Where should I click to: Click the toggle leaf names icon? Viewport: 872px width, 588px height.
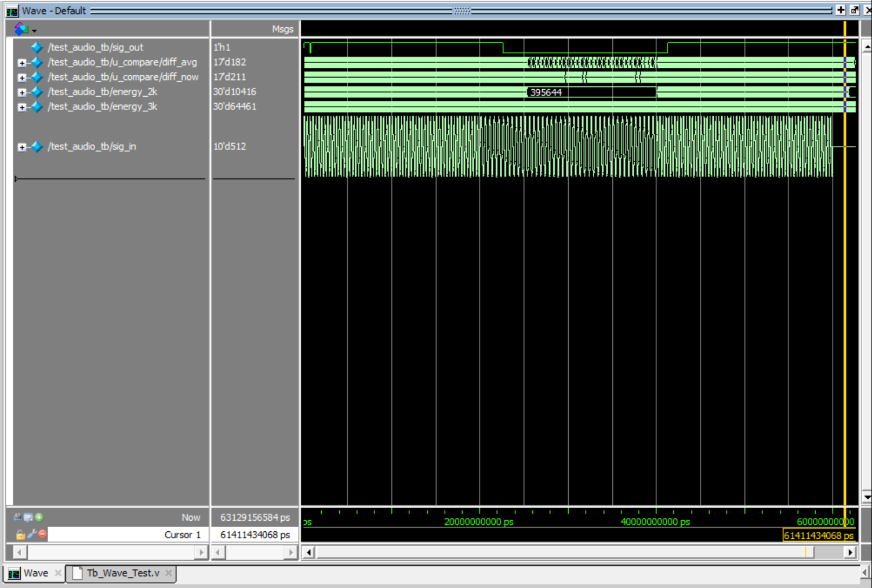(17, 517)
